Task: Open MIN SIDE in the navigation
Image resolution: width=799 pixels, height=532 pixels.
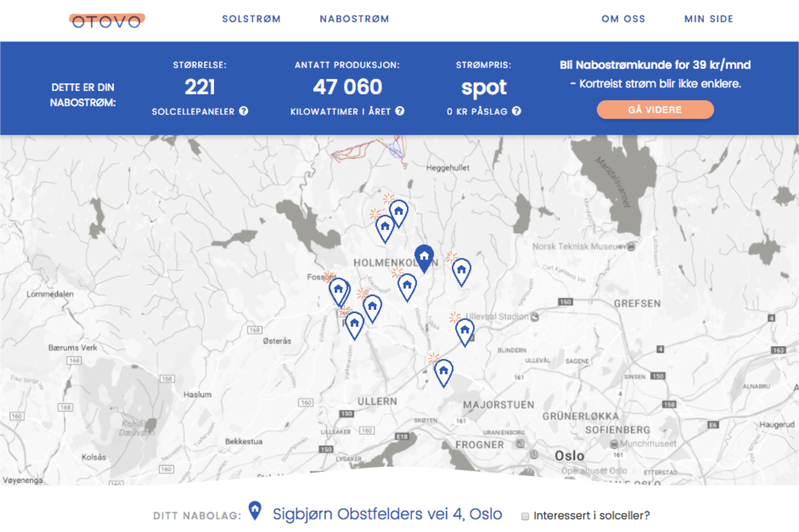Action: (709, 19)
